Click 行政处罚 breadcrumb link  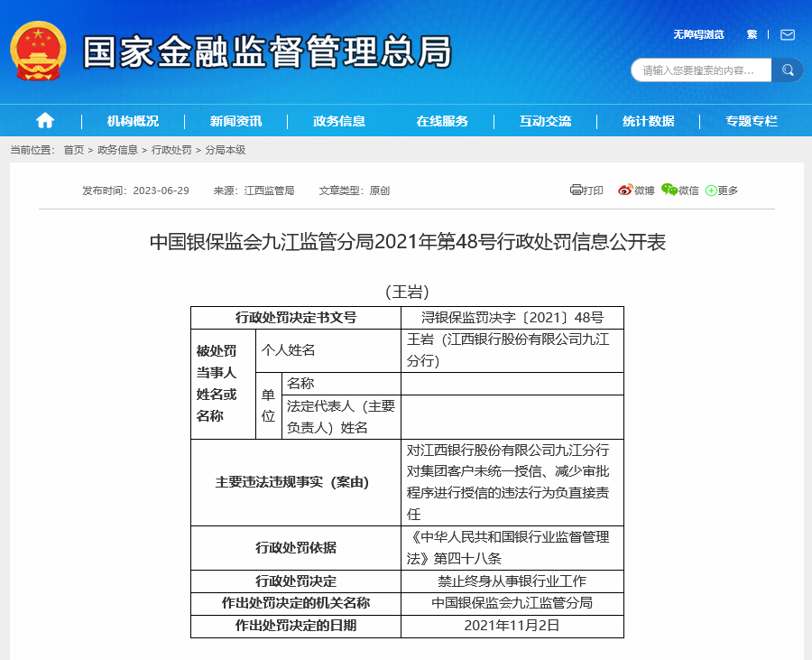(171, 150)
